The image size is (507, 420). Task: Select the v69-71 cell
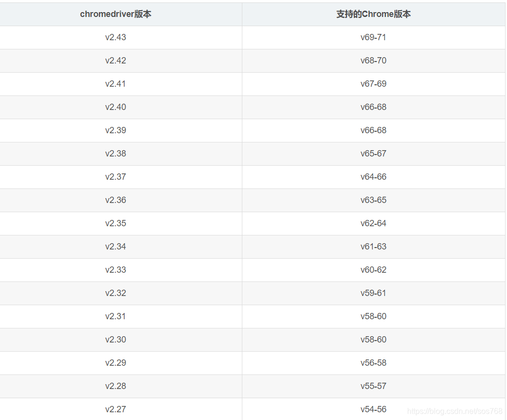coord(373,37)
